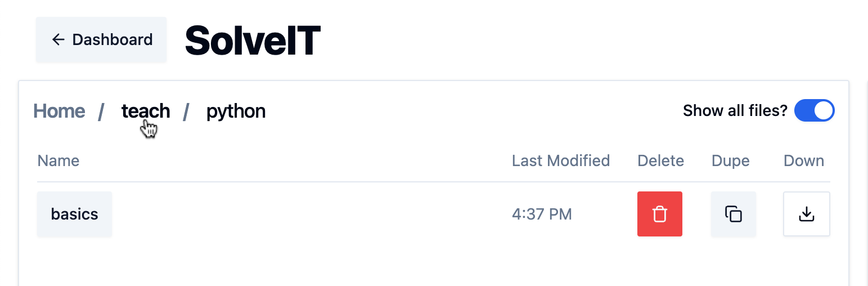Click the Name column header
868x286 pixels.
coord(59,161)
